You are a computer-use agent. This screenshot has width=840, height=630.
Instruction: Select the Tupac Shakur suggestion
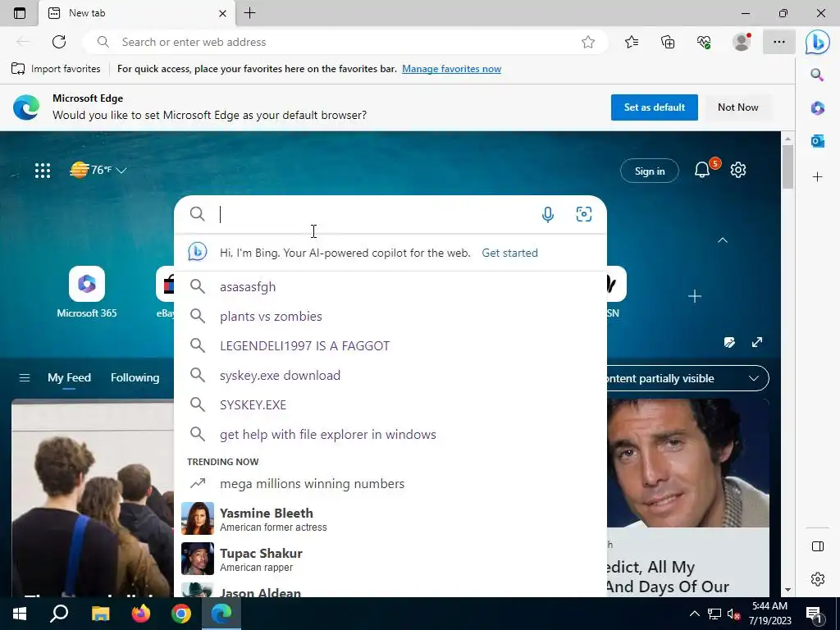(390, 559)
